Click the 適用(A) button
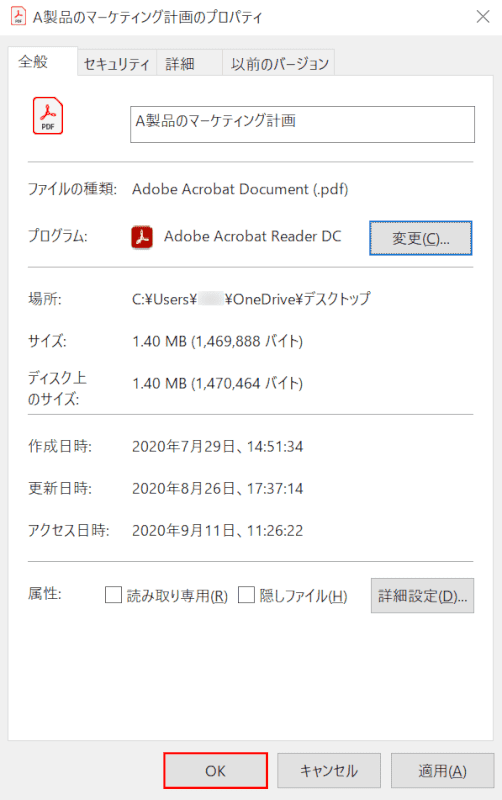Viewport: 502px width, 800px height. [x=442, y=770]
